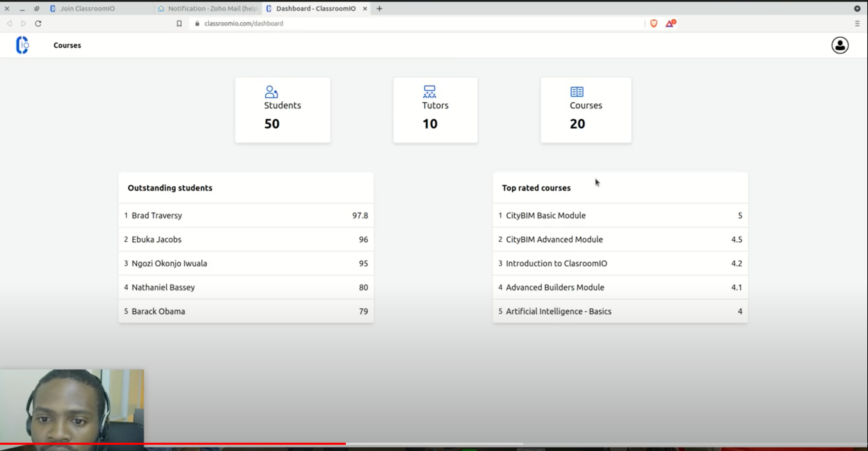Viewport: 868px width, 451px height.
Task: Open the browser hamburger menu
Action: coord(857,24)
